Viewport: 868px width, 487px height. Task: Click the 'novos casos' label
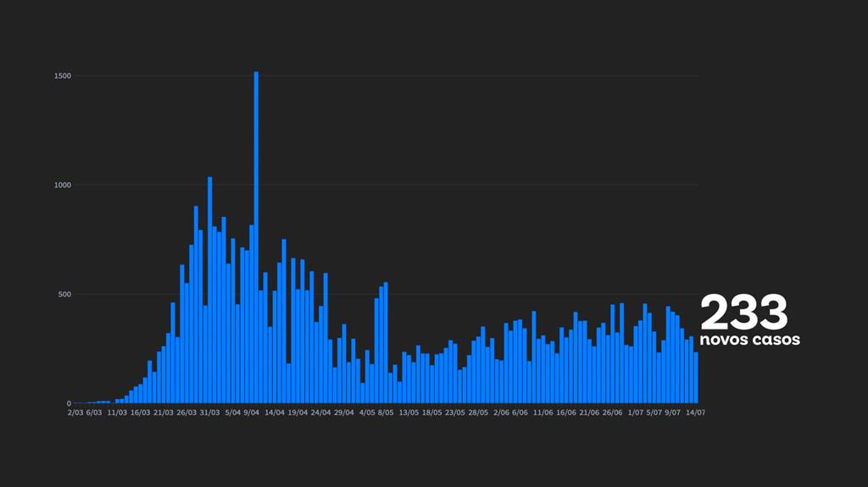pyautogui.click(x=749, y=340)
